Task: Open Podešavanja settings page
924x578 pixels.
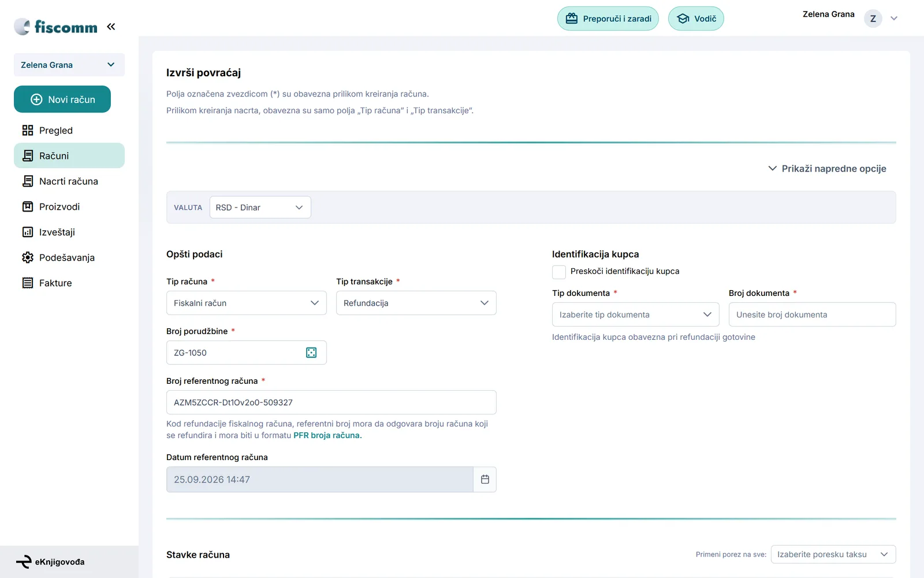Action: coord(69,258)
